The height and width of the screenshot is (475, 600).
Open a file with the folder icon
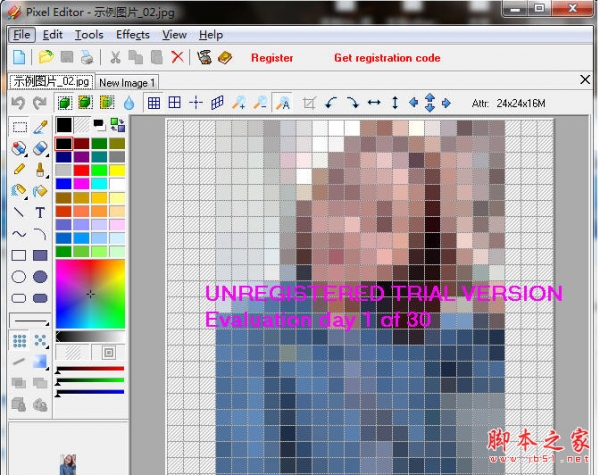[46, 57]
